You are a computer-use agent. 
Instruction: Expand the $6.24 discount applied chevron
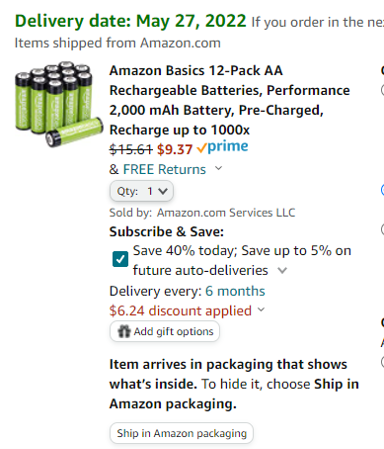[261, 310]
